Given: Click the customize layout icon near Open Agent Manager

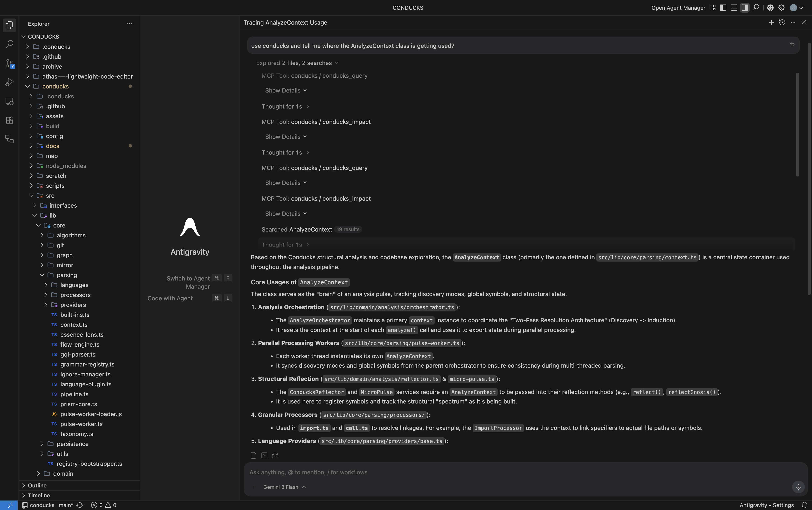Looking at the screenshot, I should (712, 8).
